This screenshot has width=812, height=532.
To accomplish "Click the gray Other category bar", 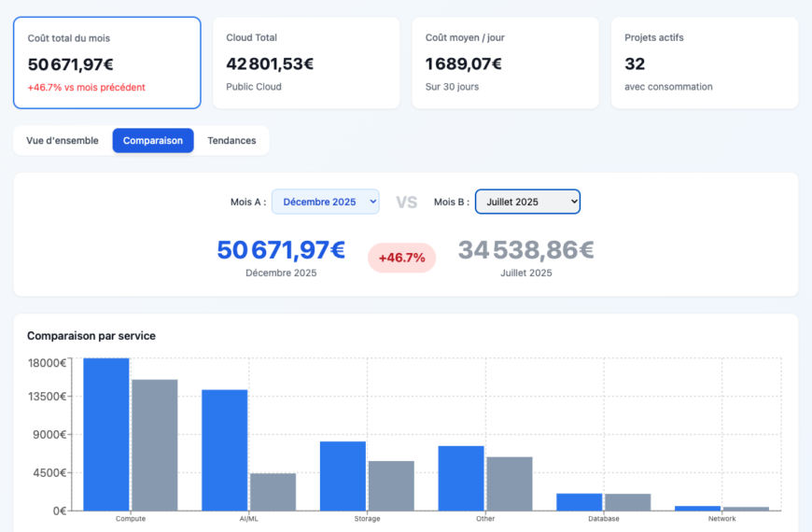I will coord(510,483).
